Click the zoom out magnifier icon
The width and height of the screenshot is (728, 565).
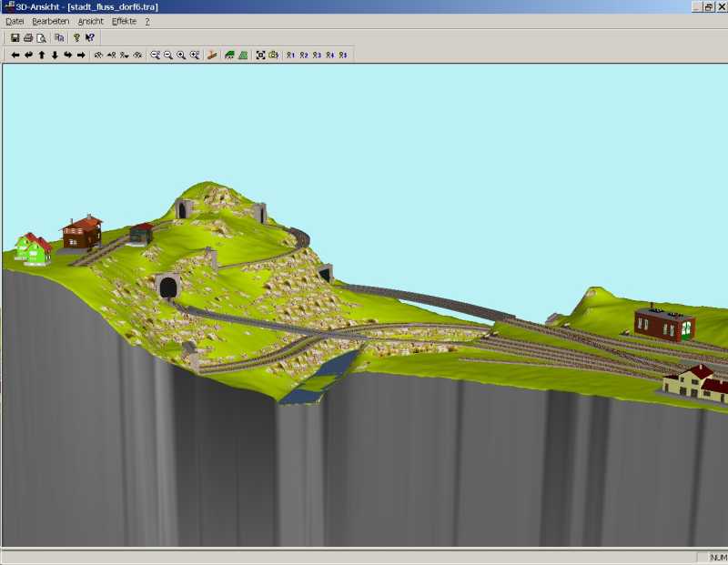(x=168, y=55)
